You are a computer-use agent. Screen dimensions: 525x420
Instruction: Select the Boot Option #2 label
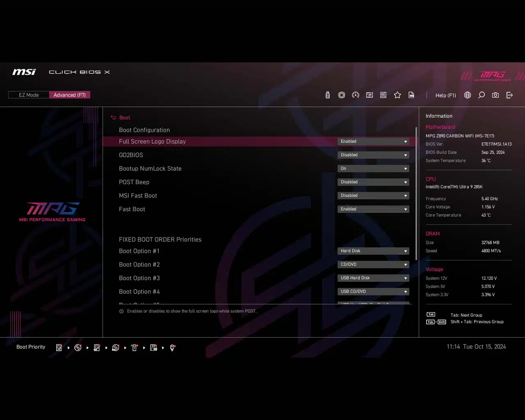tap(139, 265)
